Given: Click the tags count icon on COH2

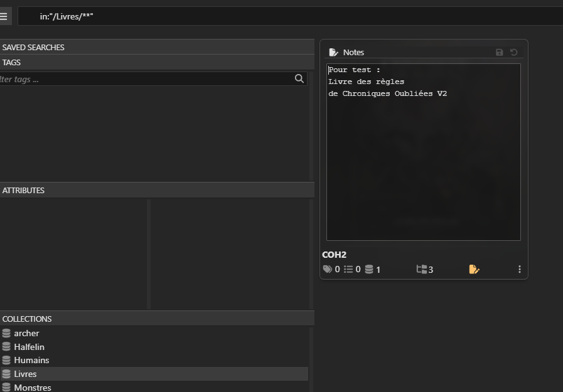Looking at the screenshot, I should (328, 269).
